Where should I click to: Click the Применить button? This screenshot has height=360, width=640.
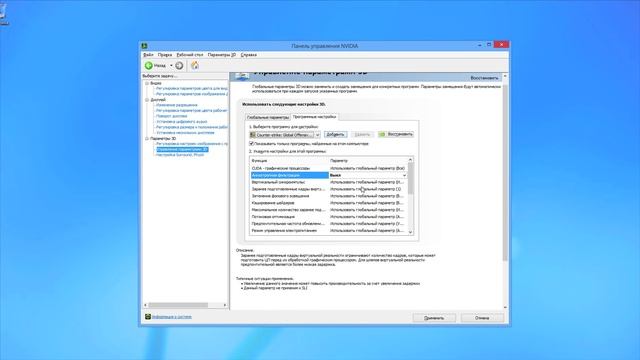[434, 318]
